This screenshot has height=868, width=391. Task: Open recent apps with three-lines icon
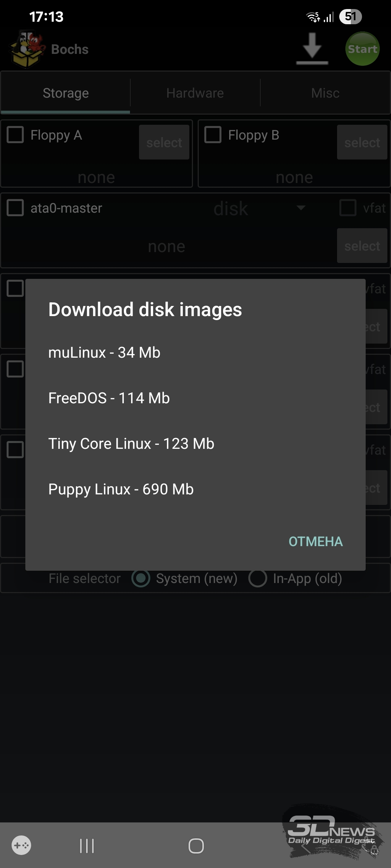click(87, 846)
